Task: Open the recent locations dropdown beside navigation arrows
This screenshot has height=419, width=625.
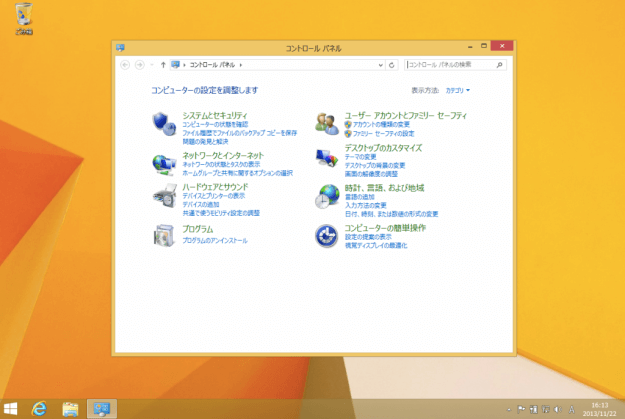Action: click(152, 64)
